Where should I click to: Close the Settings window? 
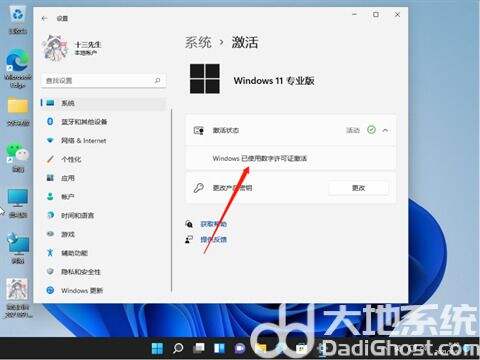397,15
